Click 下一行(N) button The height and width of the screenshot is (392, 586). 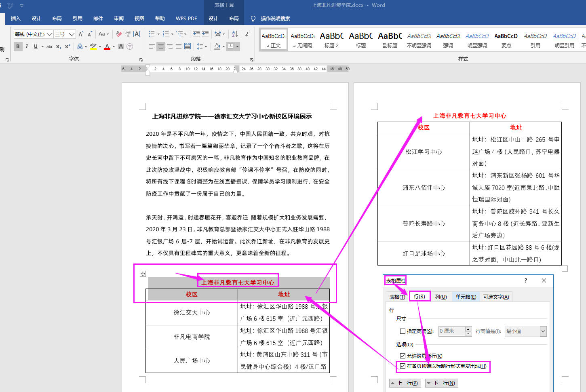(x=442, y=383)
